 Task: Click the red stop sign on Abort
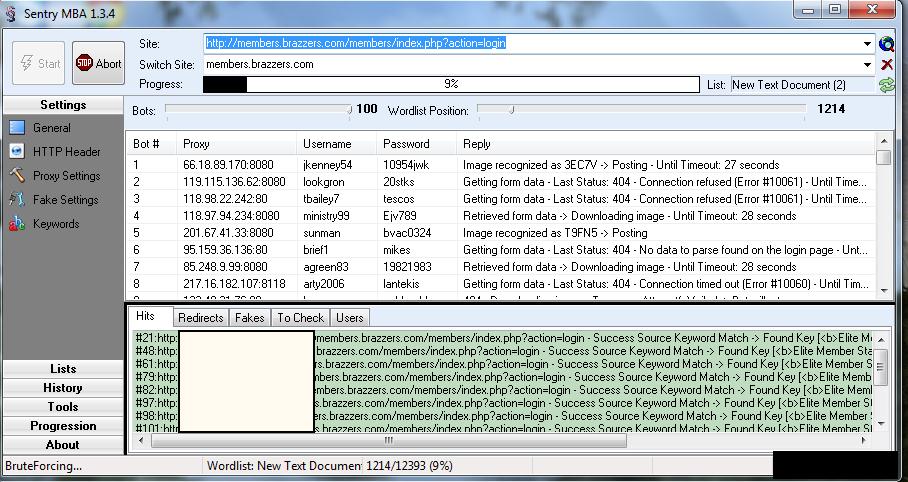84,63
